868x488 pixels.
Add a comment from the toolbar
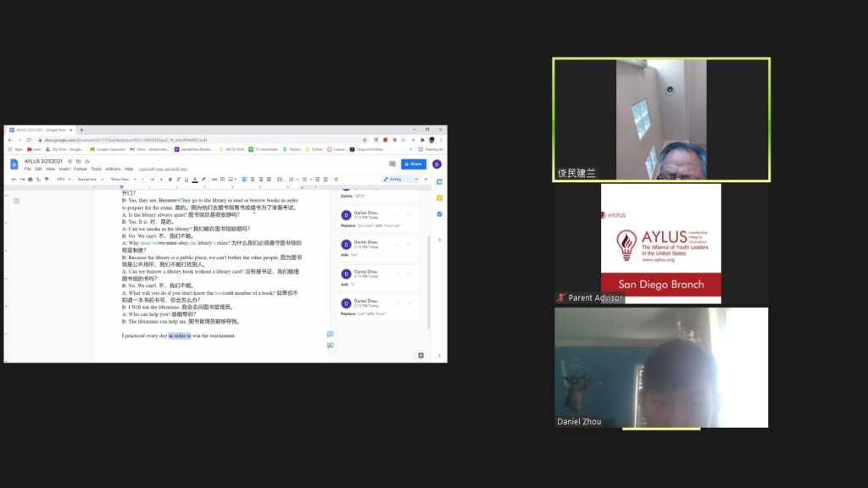pos(223,180)
